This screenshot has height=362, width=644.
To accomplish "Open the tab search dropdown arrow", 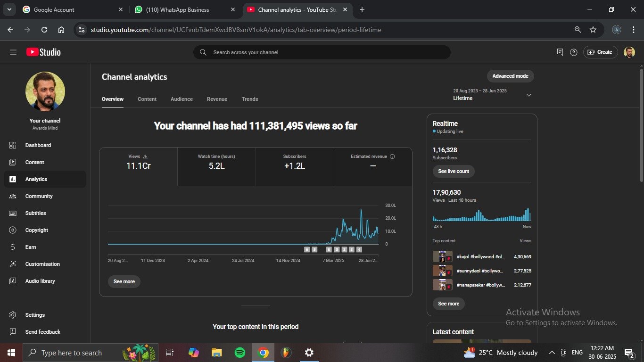I will (9, 9).
